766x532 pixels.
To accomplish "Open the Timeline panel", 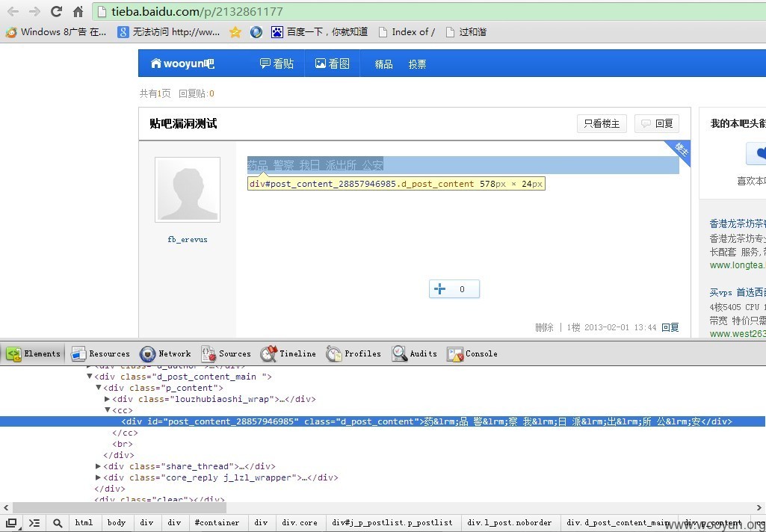I will (x=288, y=353).
